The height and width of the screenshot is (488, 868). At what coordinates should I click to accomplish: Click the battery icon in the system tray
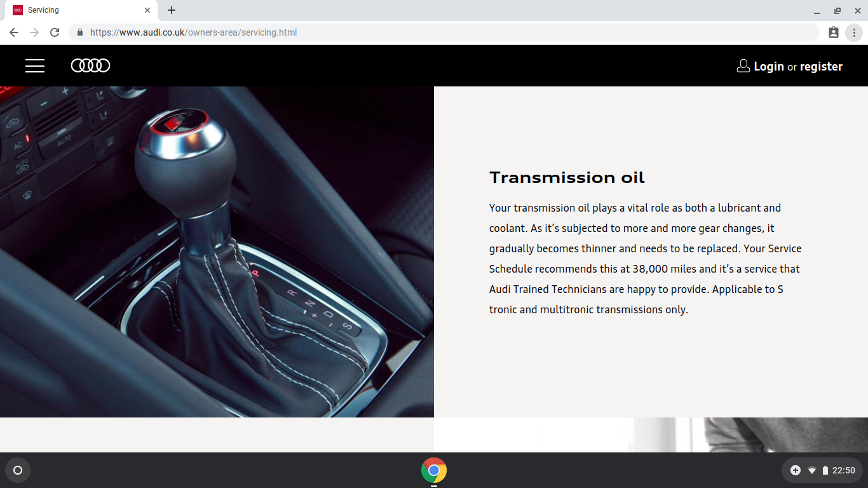(827, 470)
